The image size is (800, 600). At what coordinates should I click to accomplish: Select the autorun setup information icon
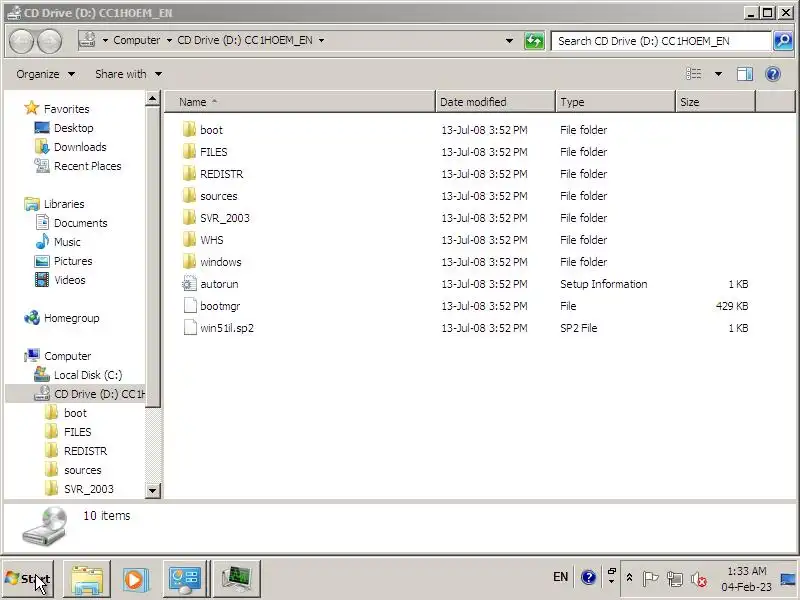point(189,284)
